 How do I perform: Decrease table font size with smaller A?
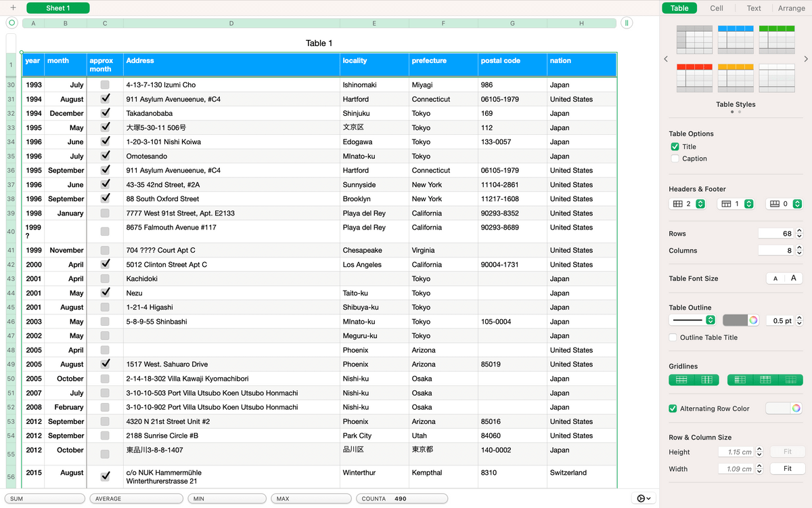coord(775,278)
